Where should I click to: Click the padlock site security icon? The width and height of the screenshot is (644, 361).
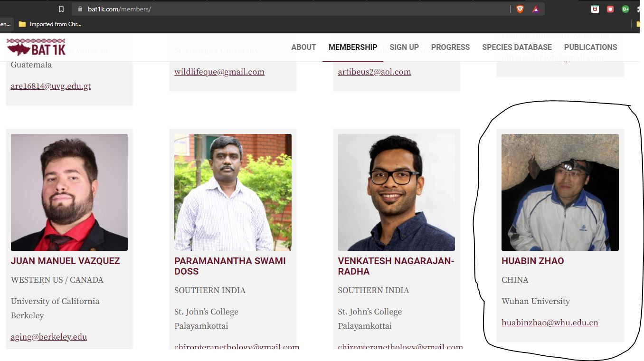click(80, 9)
